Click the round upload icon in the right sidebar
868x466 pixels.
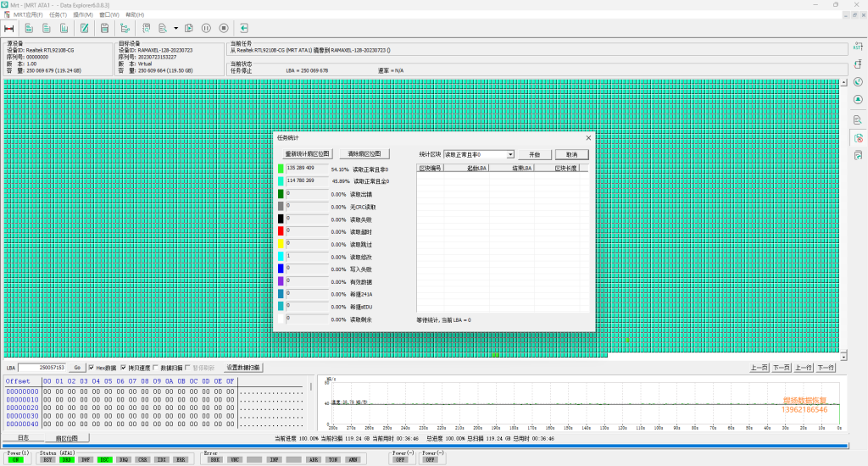click(858, 100)
